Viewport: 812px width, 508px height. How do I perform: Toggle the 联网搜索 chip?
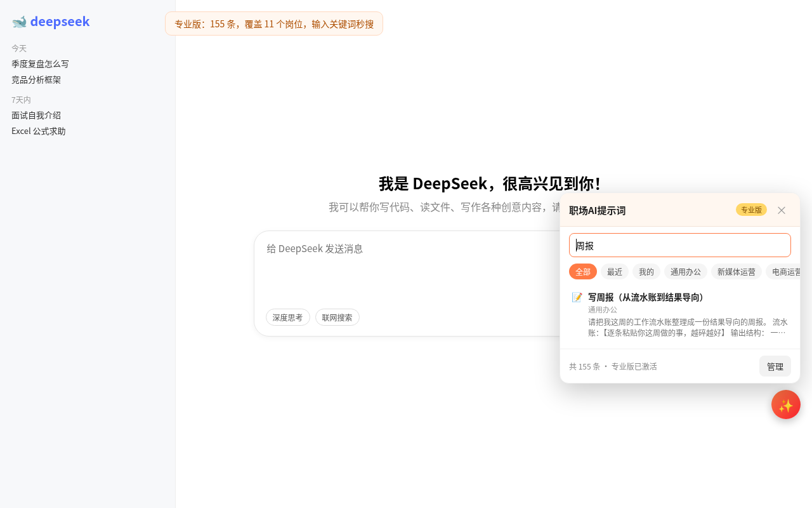pyautogui.click(x=337, y=317)
